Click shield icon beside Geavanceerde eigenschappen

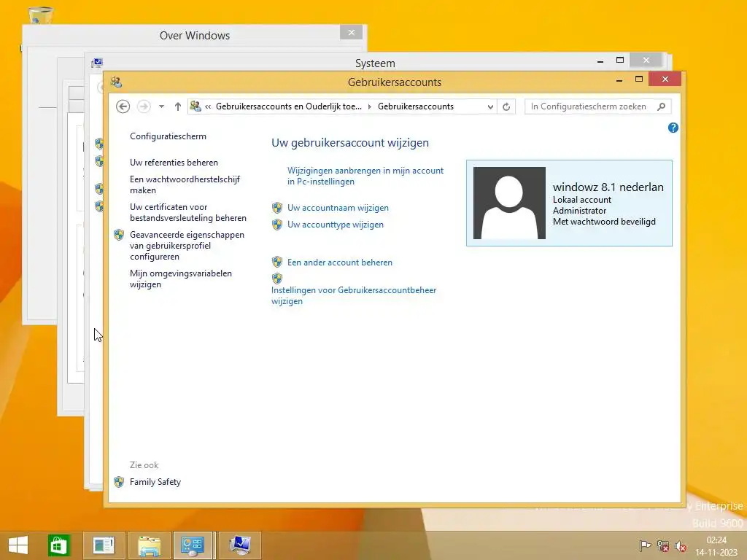coord(119,235)
